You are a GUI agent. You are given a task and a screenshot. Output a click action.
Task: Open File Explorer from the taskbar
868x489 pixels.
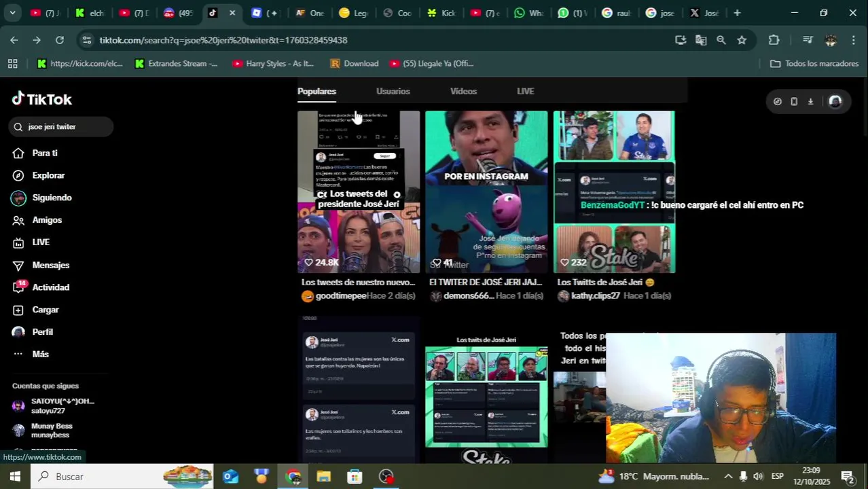[323, 477]
